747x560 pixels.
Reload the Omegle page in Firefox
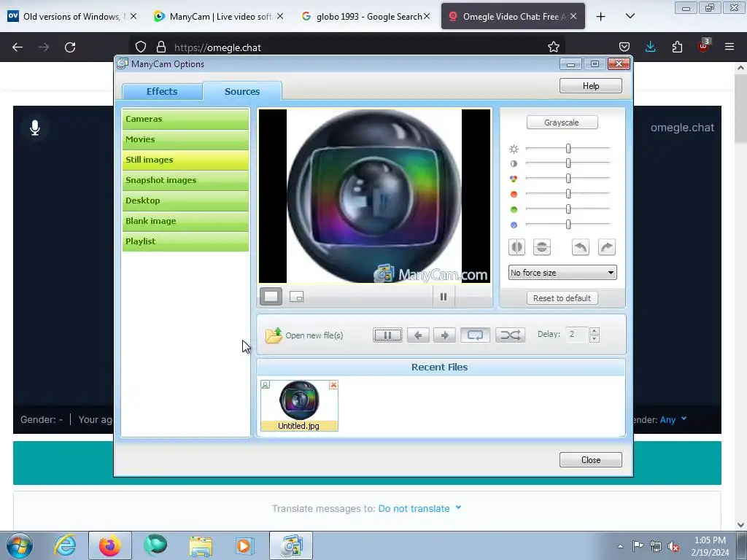(70, 47)
